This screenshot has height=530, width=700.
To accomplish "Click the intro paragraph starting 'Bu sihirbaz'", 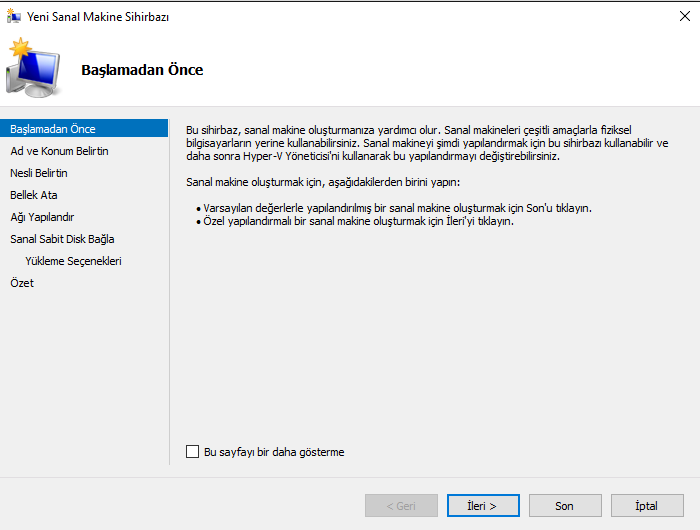I will (x=427, y=143).
